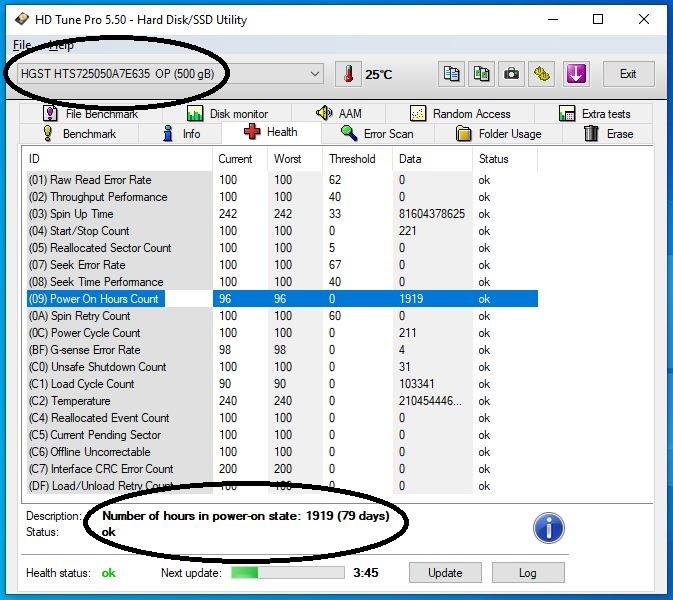This screenshot has width=673, height=600.
Task: Click the second copy screenshot icon
Action: (481, 74)
